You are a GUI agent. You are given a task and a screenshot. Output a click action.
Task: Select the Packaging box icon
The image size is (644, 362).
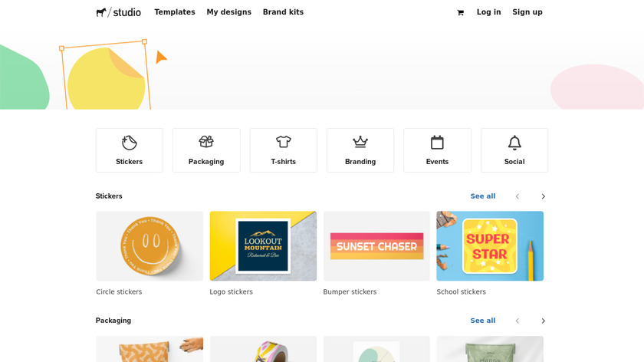(206, 142)
